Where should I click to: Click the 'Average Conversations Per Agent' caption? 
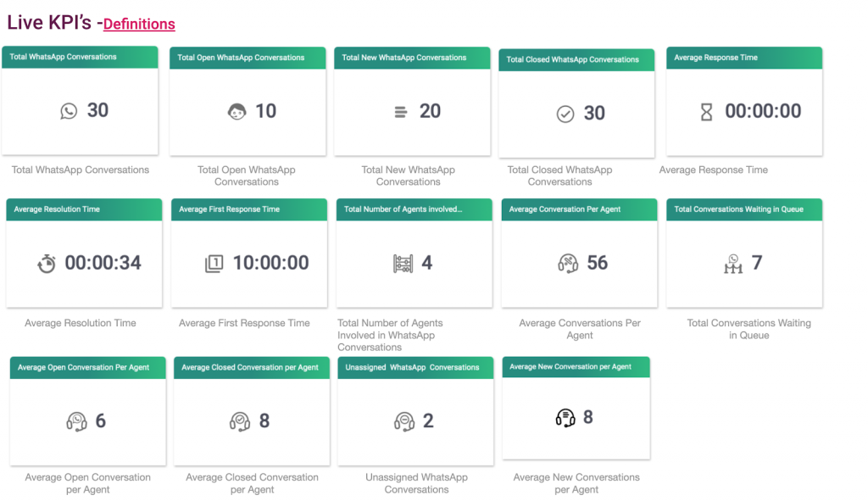tap(580, 330)
